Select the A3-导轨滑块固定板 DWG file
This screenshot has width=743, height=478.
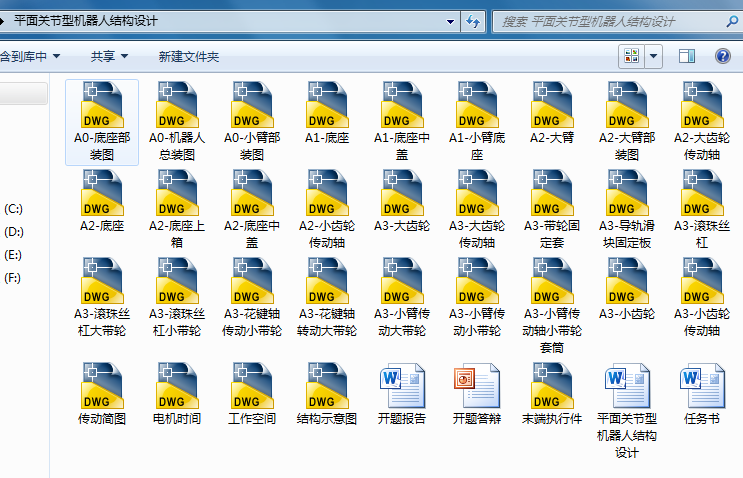coord(627,209)
